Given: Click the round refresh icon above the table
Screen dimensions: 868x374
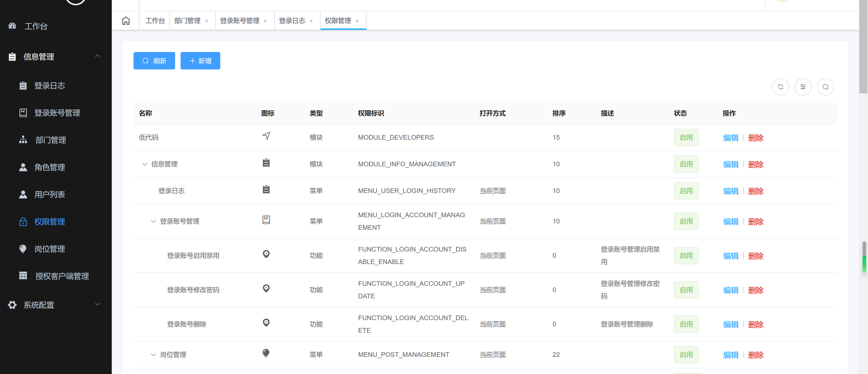Looking at the screenshot, I should (x=780, y=87).
